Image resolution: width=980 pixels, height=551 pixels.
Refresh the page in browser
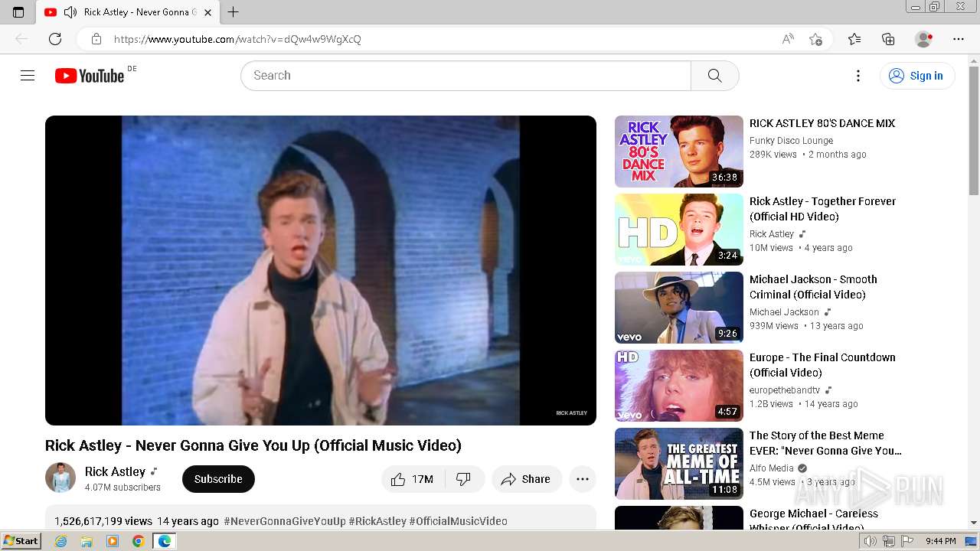point(55,39)
